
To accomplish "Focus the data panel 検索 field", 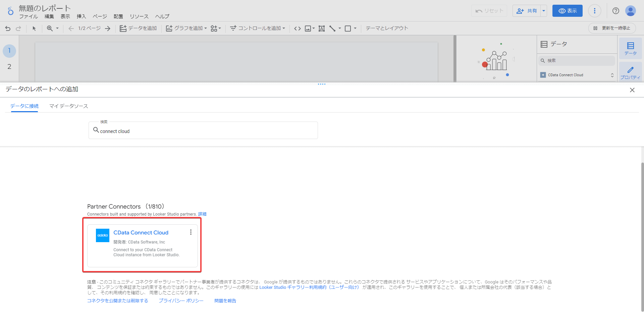I will tap(577, 61).
